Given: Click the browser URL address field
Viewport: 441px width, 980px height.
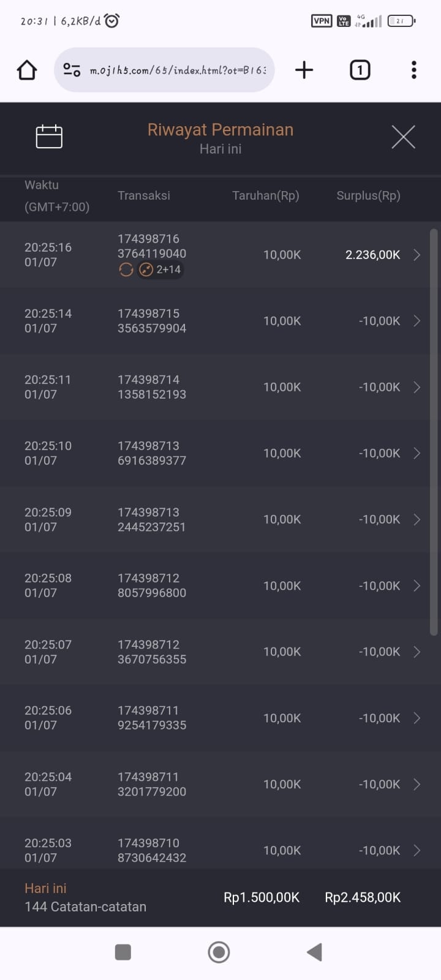Looking at the screenshot, I should coord(178,70).
